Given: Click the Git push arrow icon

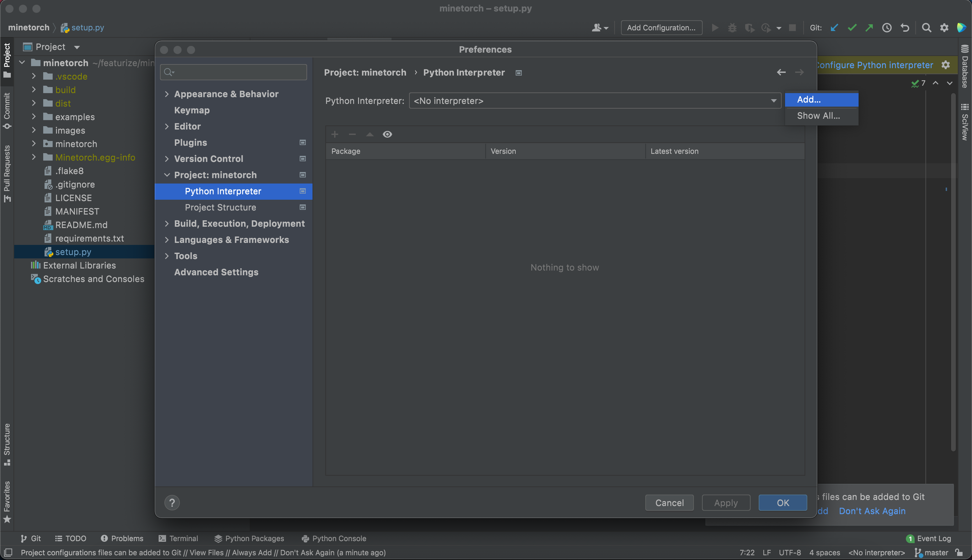Looking at the screenshot, I should coord(869,28).
